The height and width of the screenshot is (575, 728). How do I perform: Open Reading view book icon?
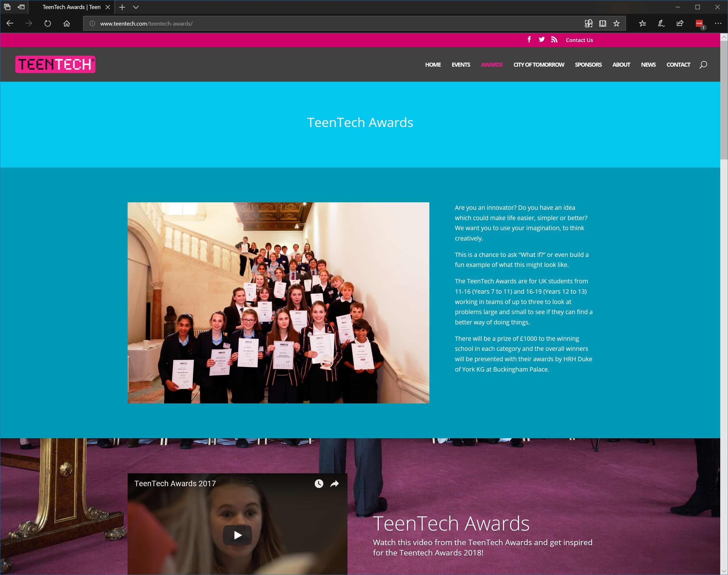[602, 24]
